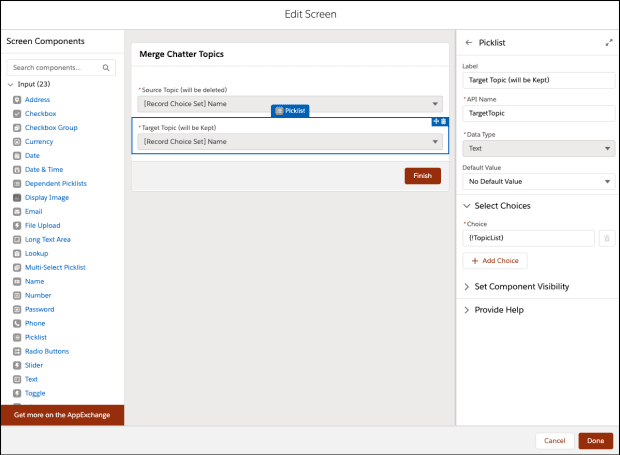Click the Finish button
This screenshot has height=455, width=620.
(x=423, y=176)
